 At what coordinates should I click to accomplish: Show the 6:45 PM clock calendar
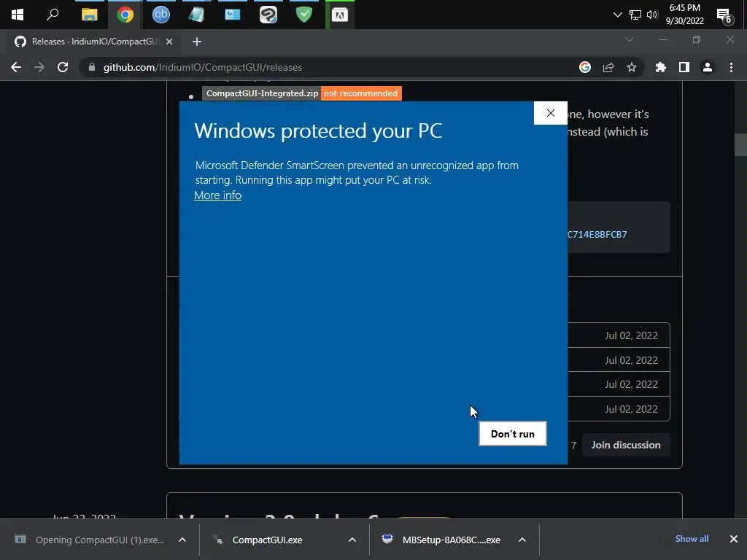684,15
